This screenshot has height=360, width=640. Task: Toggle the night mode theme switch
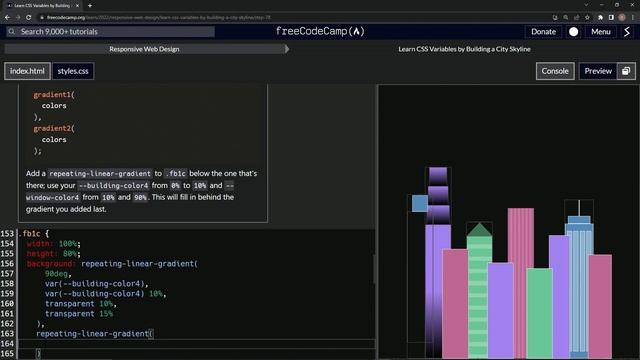point(573,32)
